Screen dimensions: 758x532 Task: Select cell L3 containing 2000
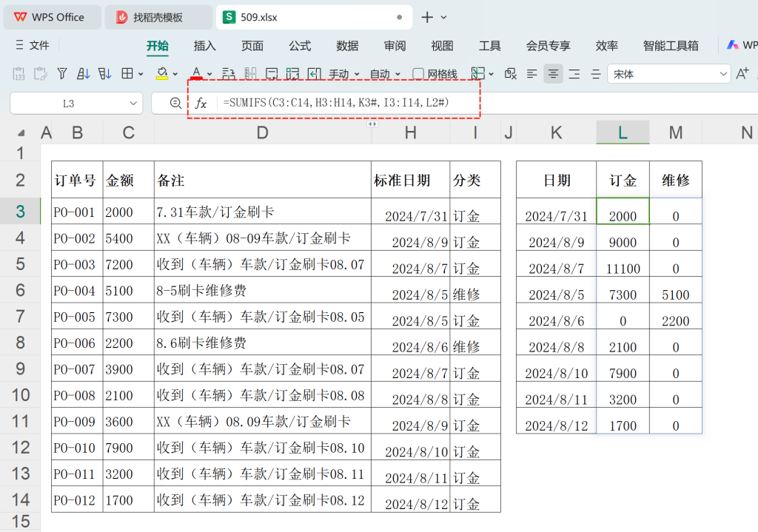coord(623,211)
